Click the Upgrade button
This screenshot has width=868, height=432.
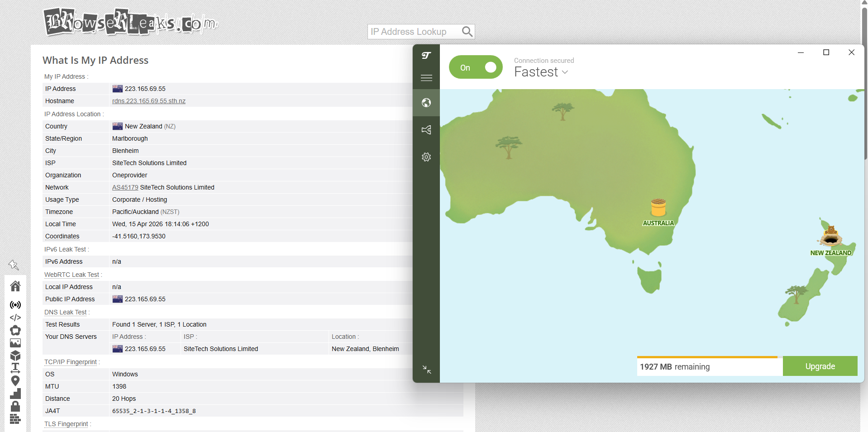point(820,366)
